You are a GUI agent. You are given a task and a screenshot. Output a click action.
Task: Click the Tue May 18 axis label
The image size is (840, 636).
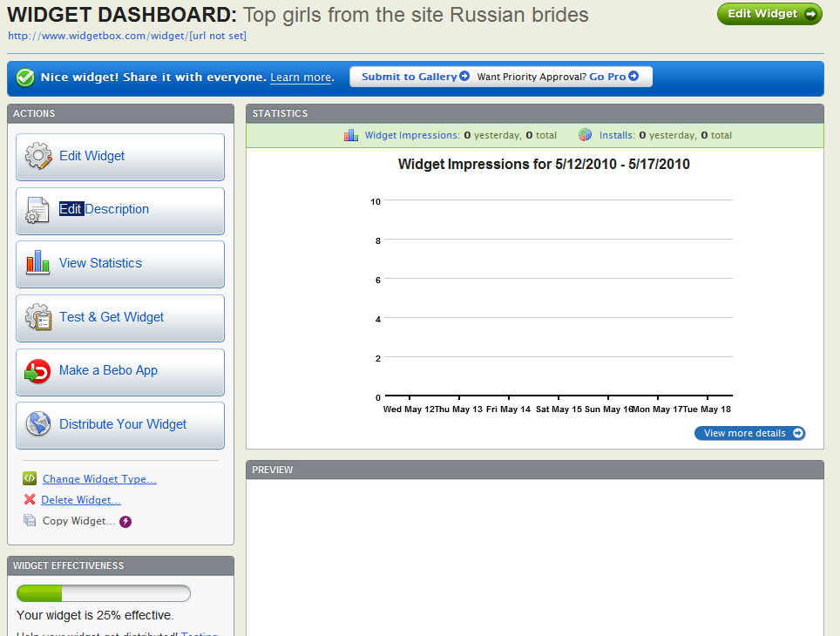pyautogui.click(x=708, y=409)
